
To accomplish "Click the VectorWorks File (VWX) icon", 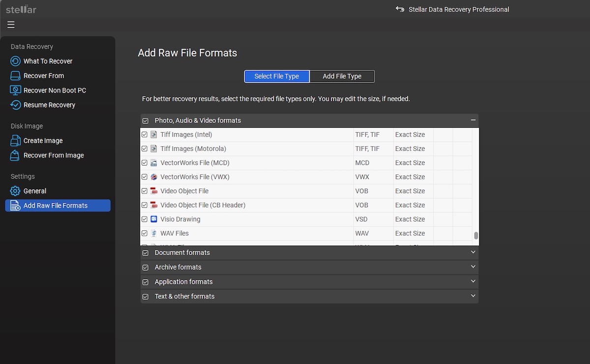I will [x=154, y=177].
